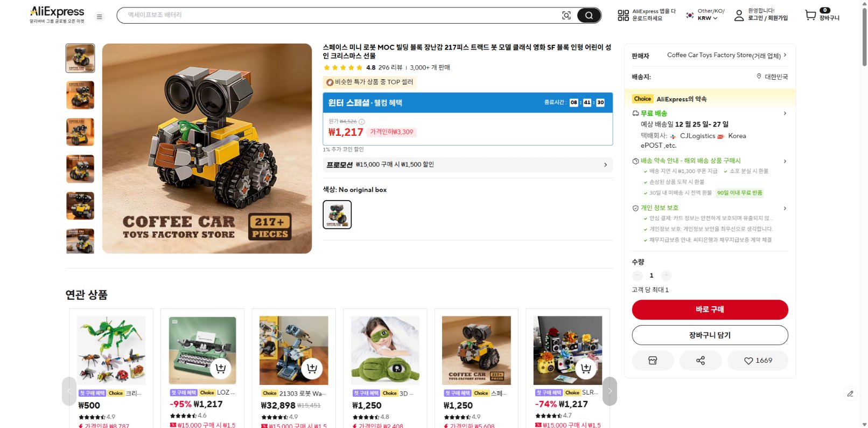Open the shopping cart icon
Image resolution: width=868 pixels, height=428 pixels.
810,15
